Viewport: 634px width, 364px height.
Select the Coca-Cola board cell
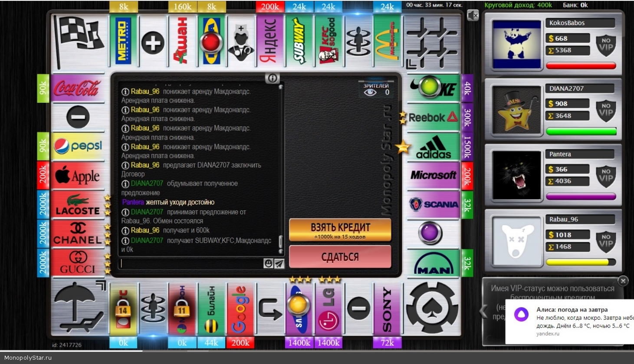pyautogui.click(x=78, y=89)
